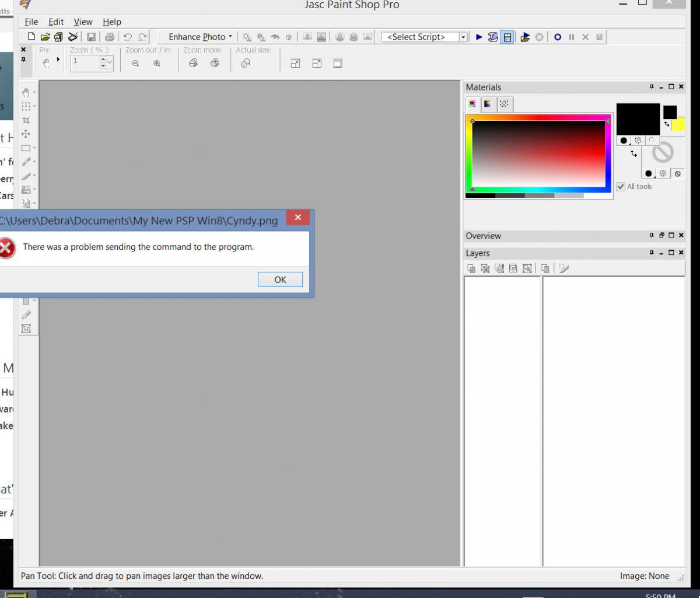Click the large foreground material box
The height and width of the screenshot is (598, 700).
(x=638, y=120)
